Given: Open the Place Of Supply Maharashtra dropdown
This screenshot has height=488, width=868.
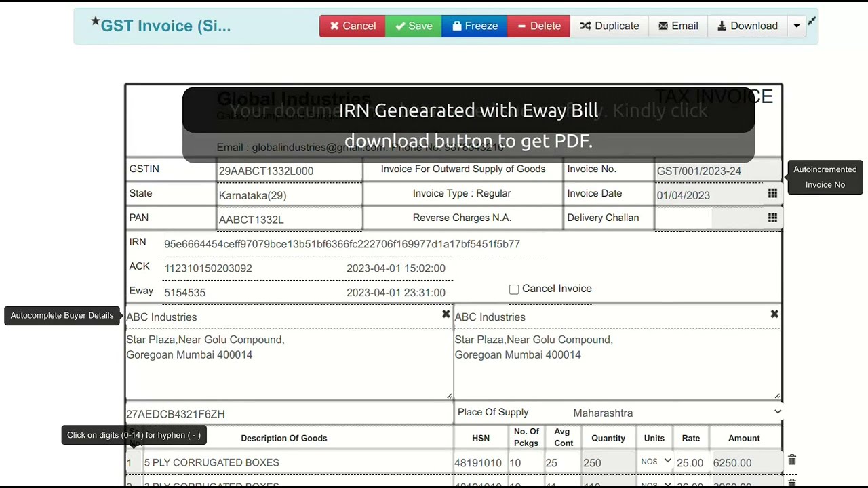Looking at the screenshot, I should [677, 412].
